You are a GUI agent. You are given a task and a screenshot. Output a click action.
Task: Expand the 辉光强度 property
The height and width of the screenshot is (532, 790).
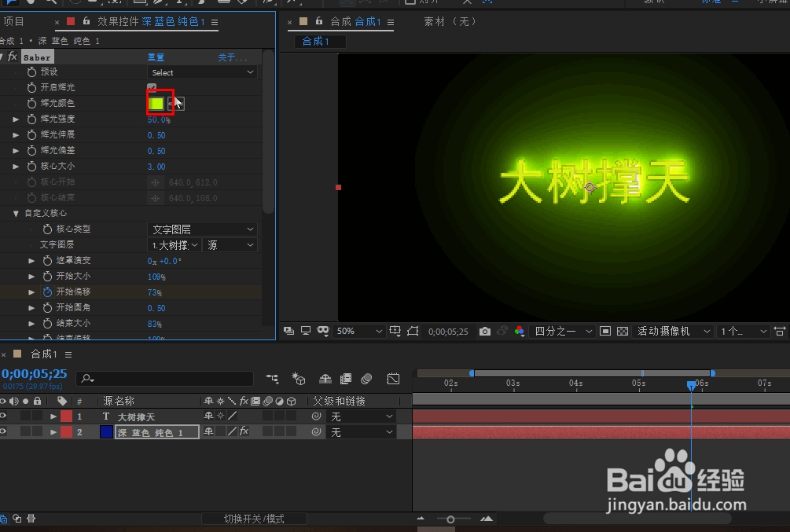(16, 119)
